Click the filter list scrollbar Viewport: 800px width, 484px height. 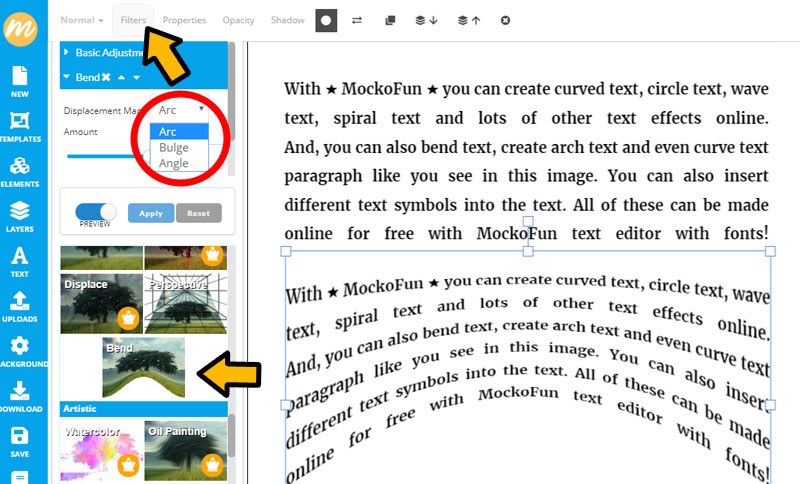[x=232, y=435]
